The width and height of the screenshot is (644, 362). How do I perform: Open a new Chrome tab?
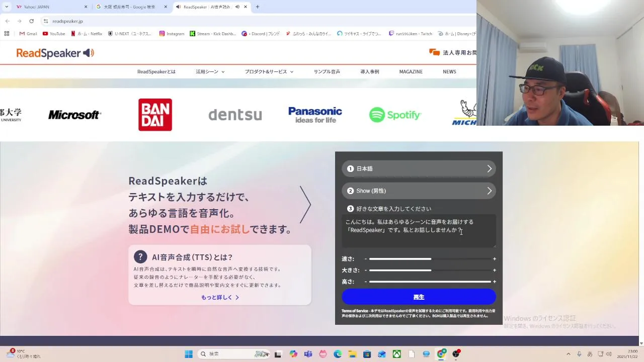258,7
